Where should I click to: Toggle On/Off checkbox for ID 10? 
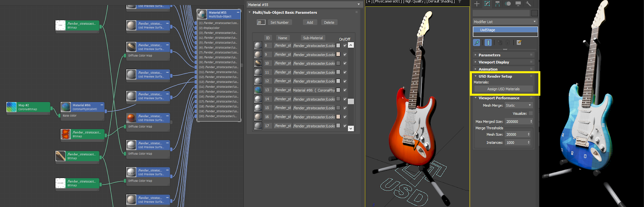click(x=345, y=63)
